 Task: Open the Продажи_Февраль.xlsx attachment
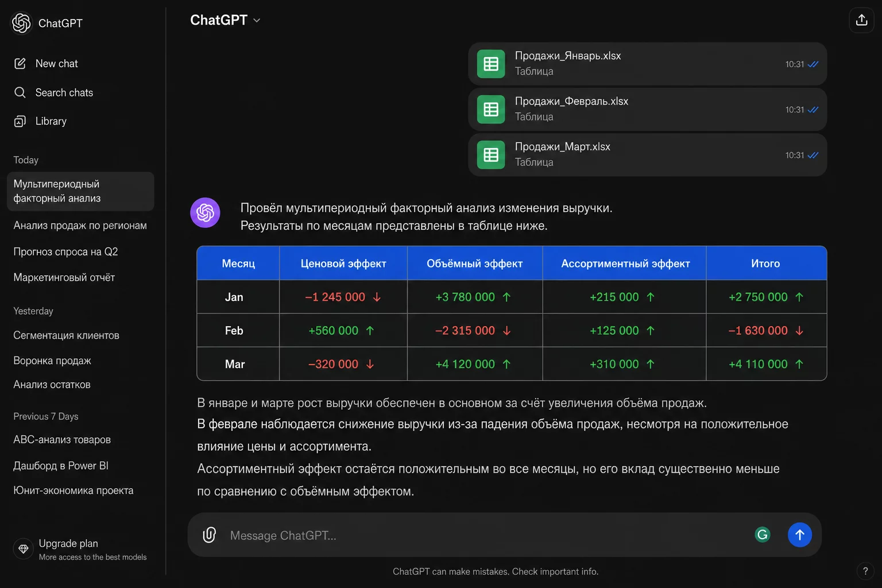click(648, 109)
